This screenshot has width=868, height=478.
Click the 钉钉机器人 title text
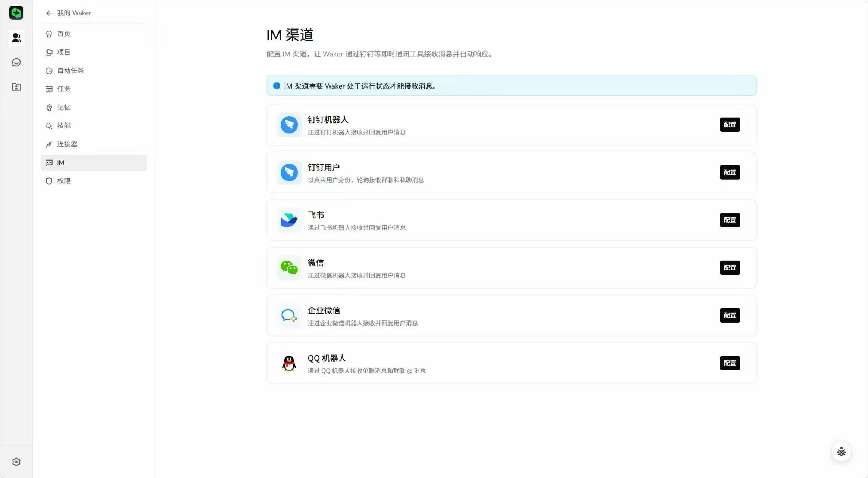click(x=328, y=119)
